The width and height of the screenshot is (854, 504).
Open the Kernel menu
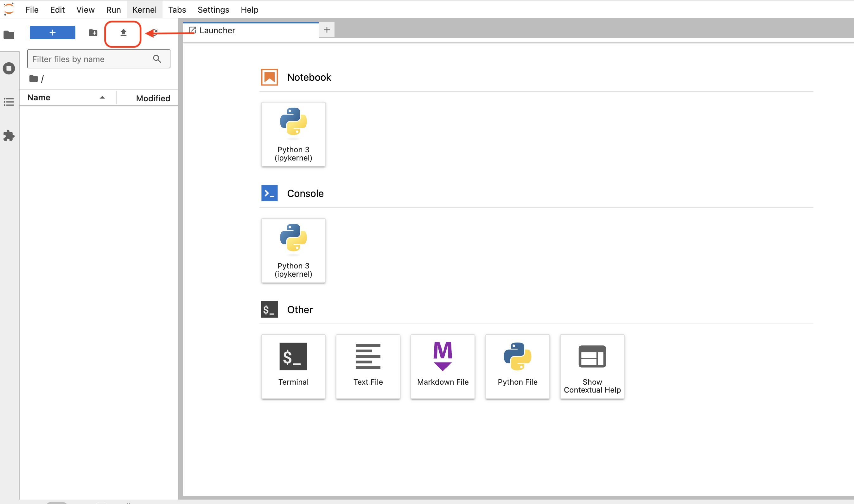point(144,9)
